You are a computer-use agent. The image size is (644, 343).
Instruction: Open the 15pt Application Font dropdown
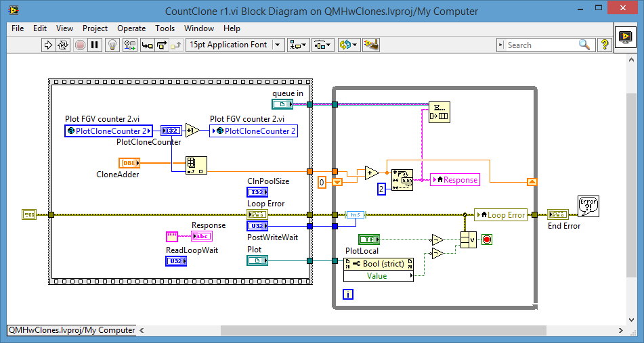[x=235, y=45]
